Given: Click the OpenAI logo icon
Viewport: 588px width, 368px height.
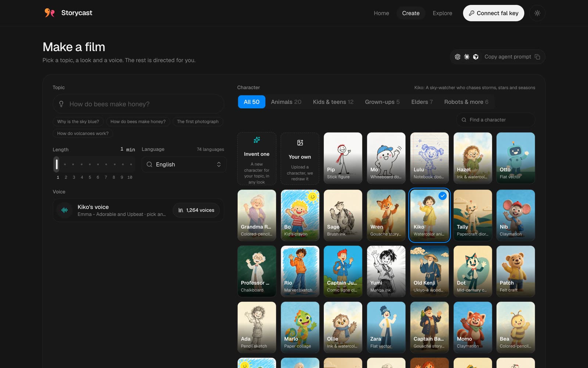Looking at the screenshot, I should [x=458, y=57].
